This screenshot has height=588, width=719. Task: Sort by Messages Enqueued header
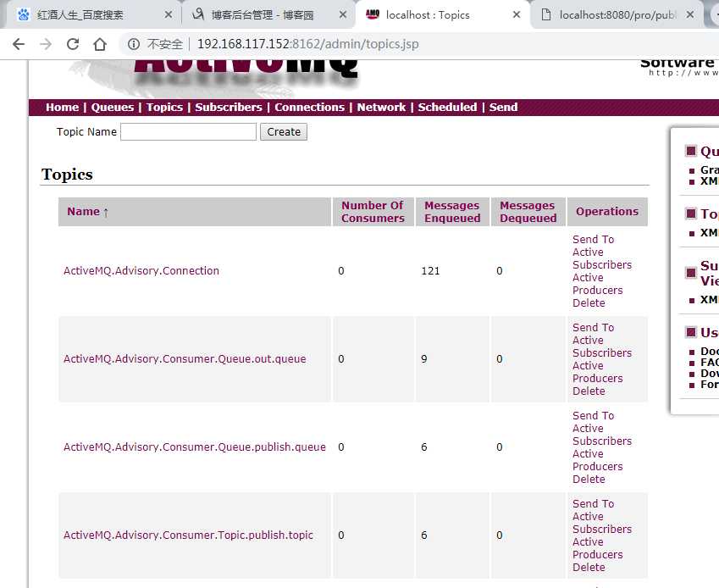[452, 212]
